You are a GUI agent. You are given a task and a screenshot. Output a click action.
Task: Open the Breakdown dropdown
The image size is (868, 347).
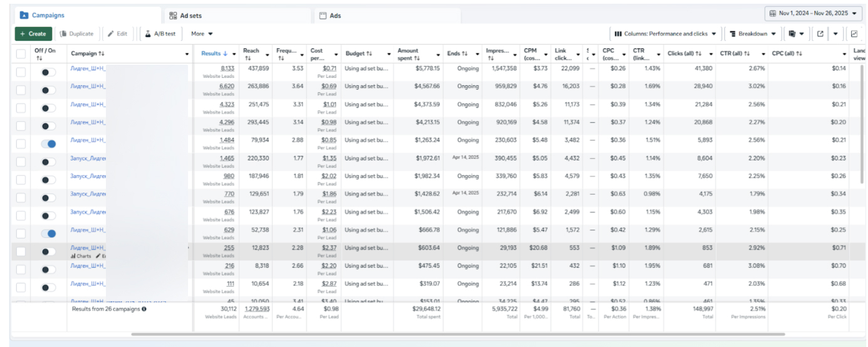[753, 34]
